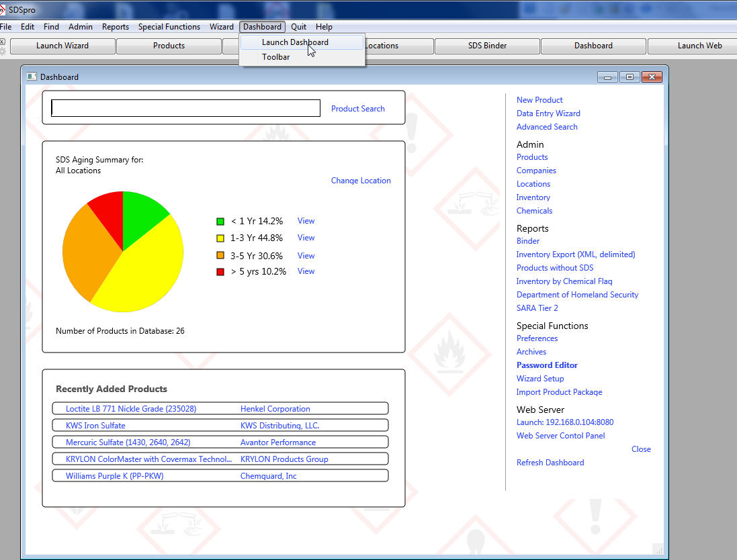The height and width of the screenshot is (560, 737).
Task: Open the Password Editor link
Action: pyautogui.click(x=547, y=365)
